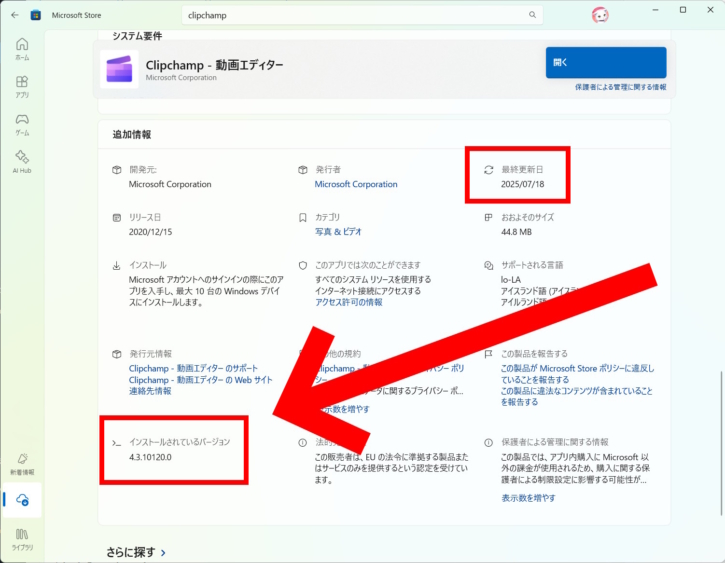Screen dimensions: 725x563
Task: Open the アプリ (Apps) section in sidebar
Action: click(x=22, y=86)
